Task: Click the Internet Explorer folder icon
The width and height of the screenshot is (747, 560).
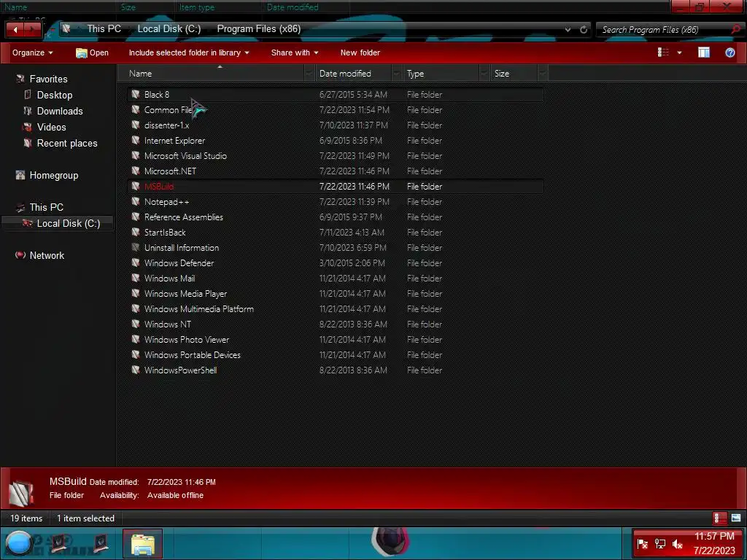Action: click(x=135, y=141)
